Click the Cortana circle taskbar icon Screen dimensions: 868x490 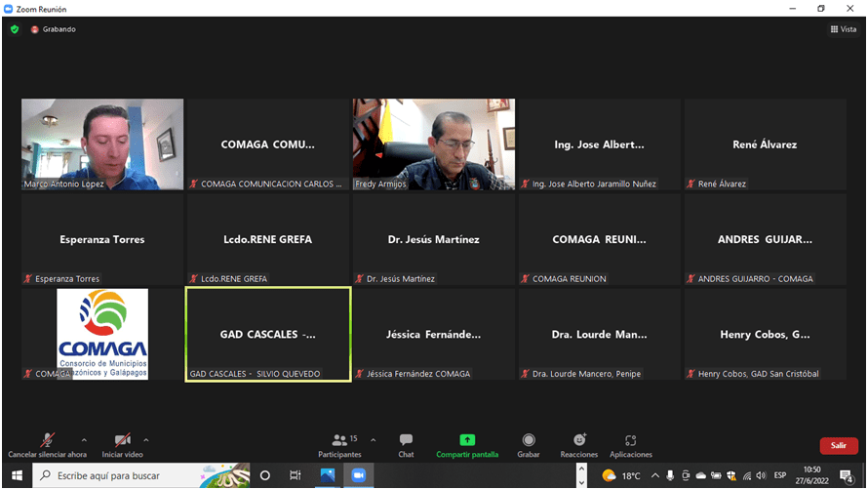[x=265, y=475]
